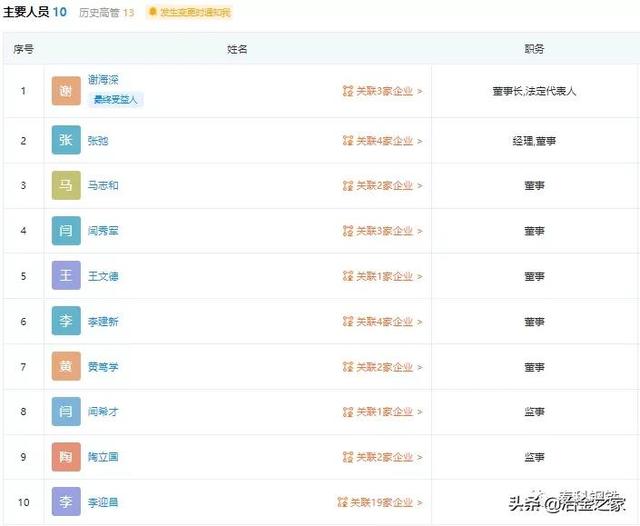
Task: Expand 关联2家企业 for 马志和
Action: click(382, 186)
